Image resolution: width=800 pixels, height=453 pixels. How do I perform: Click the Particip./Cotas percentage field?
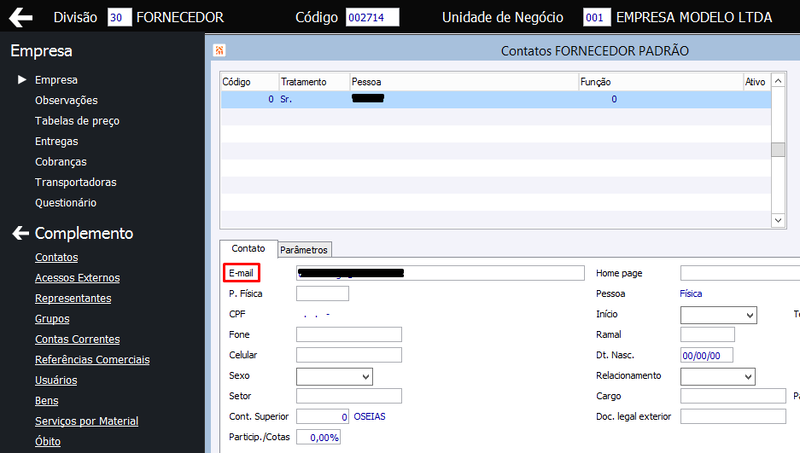click(318, 437)
